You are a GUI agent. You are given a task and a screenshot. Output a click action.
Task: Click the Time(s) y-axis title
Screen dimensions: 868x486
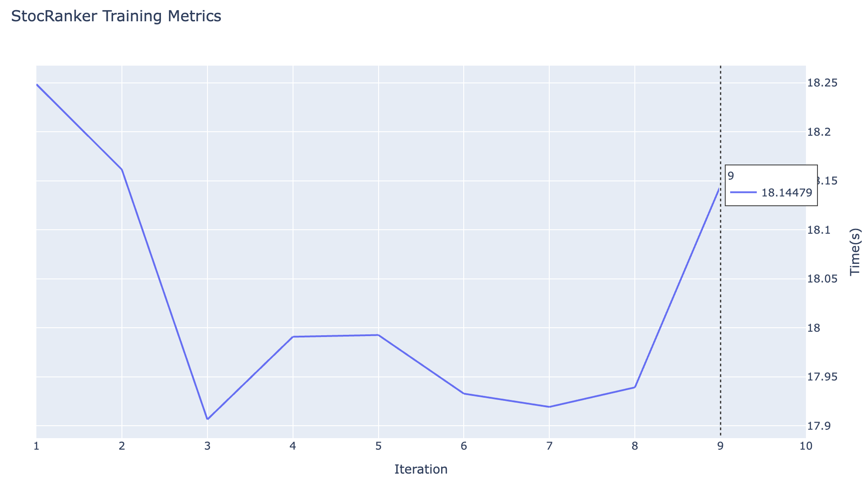855,252
